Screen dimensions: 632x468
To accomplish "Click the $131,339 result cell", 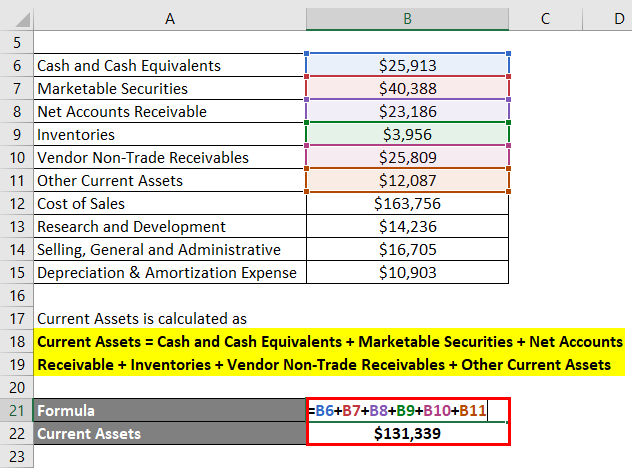I will pos(407,433).
